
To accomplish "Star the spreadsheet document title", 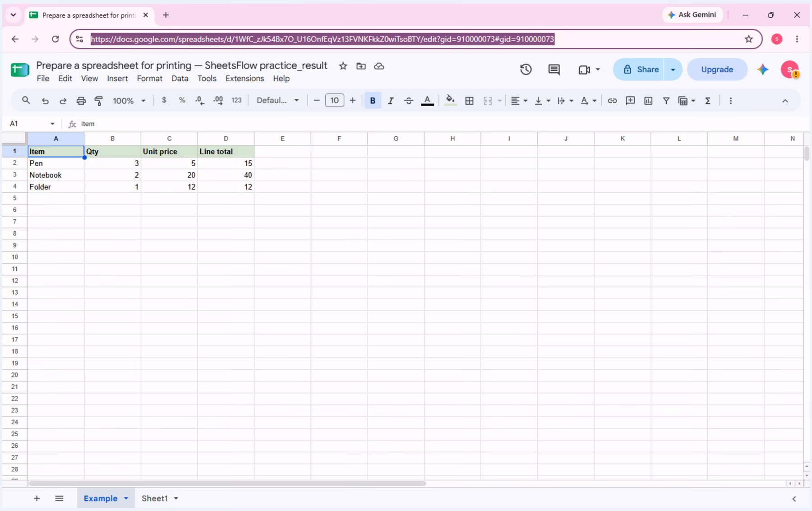I will click(x=343, y=66).
